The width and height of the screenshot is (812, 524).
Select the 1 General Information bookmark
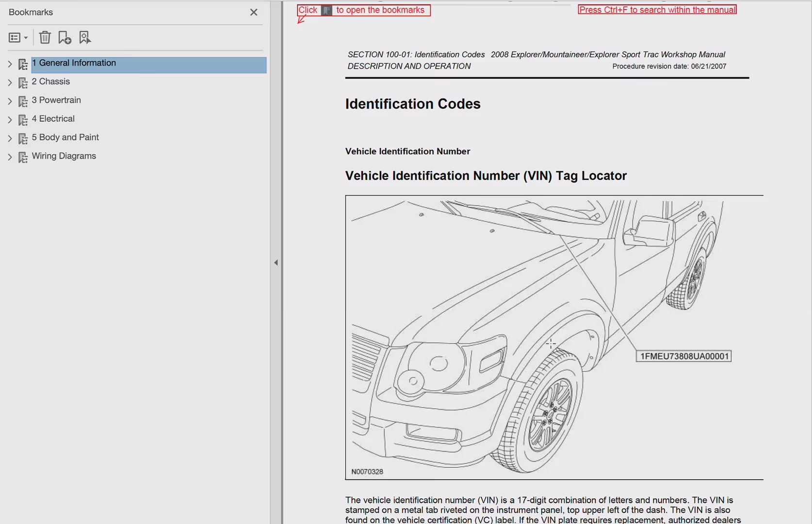coord(149,65)
